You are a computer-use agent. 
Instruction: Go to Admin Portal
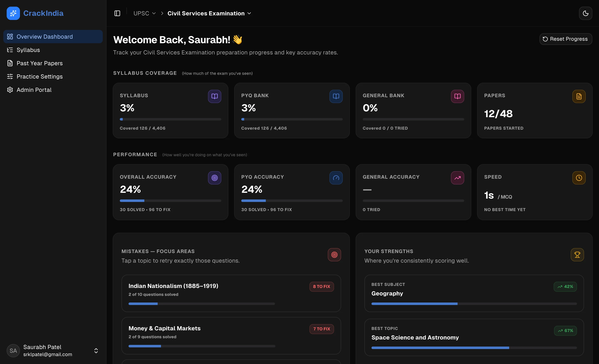click(x=53, y=90)
